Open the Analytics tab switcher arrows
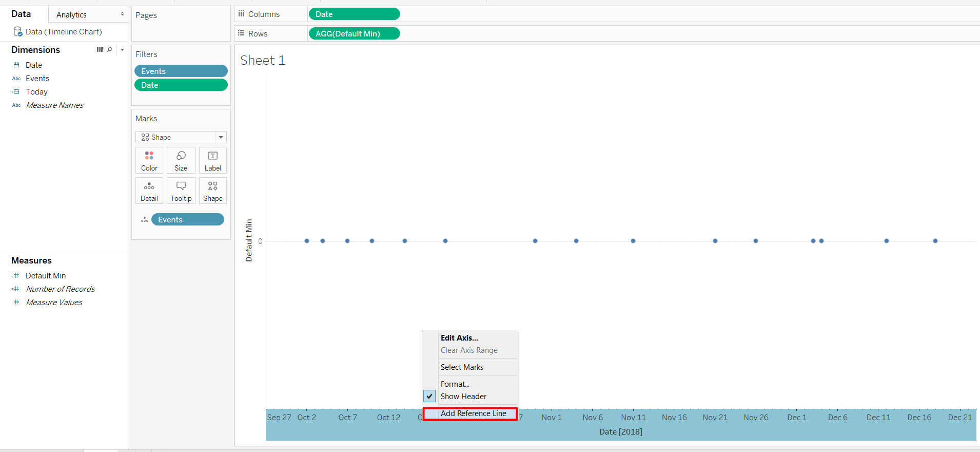This screenshot has height=452, width=980. click(122, 14)
